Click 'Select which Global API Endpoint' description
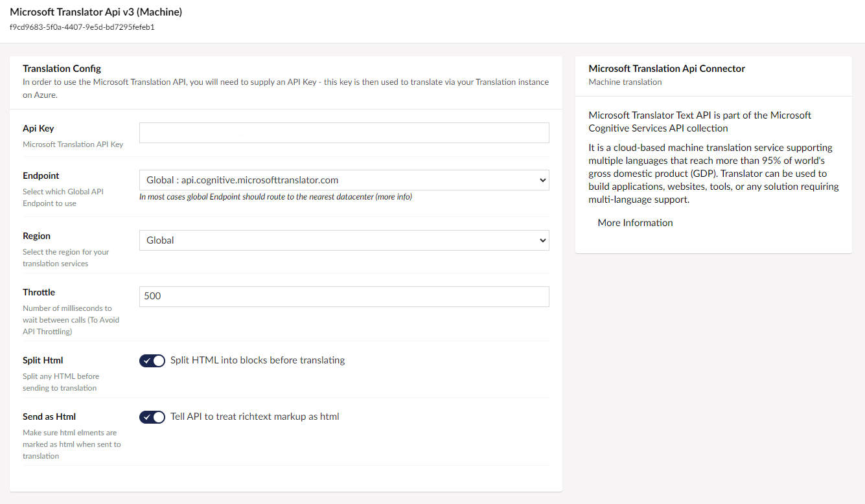This screenshot has height=504, width=865. (63, 198)
